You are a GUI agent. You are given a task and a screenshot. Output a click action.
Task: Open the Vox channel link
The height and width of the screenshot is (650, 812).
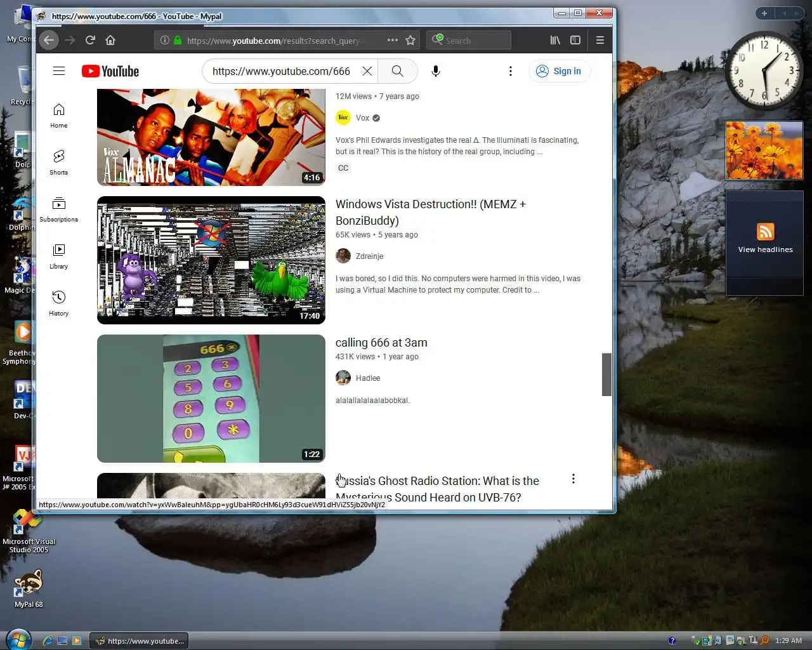(362, 118)
